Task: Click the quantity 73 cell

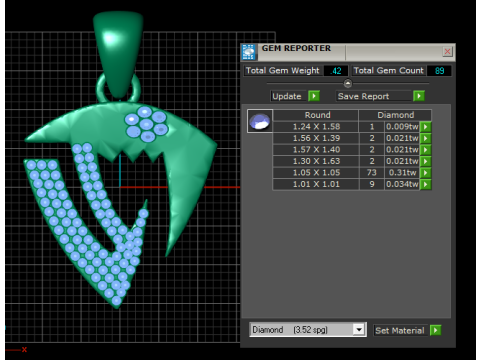Action: (x=372, y=173)
